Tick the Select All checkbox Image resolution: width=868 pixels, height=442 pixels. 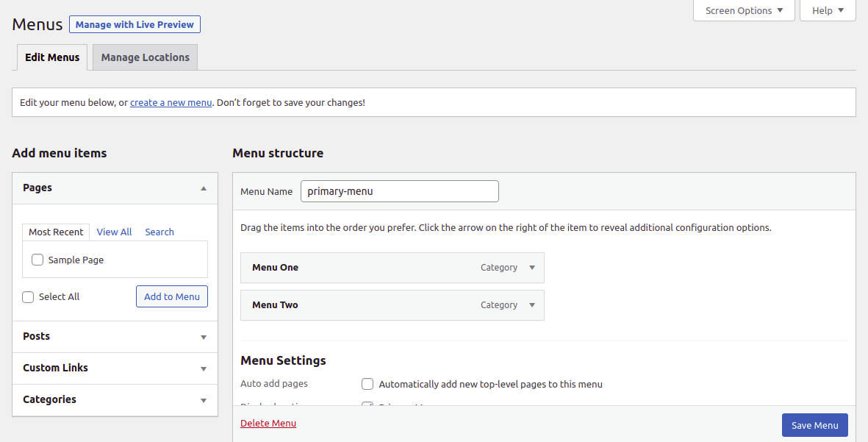click(x=28, y=297)
